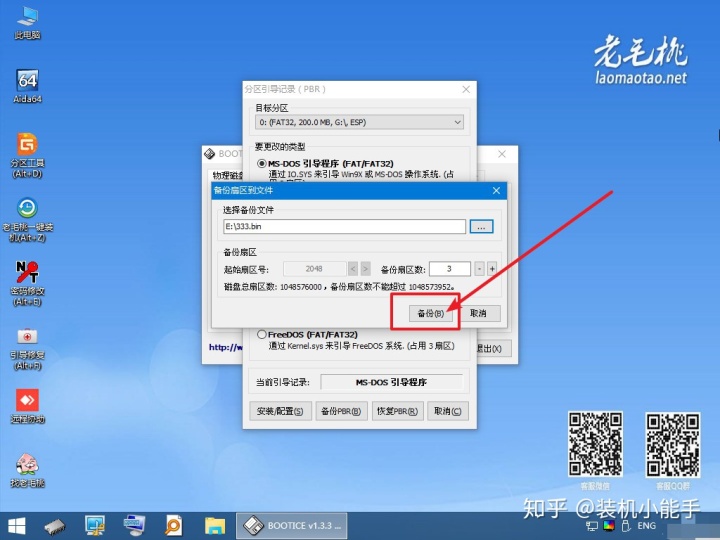Click 取消(C) in PBR window
Viewport: 720px width, 540px height.
point(448,411)
